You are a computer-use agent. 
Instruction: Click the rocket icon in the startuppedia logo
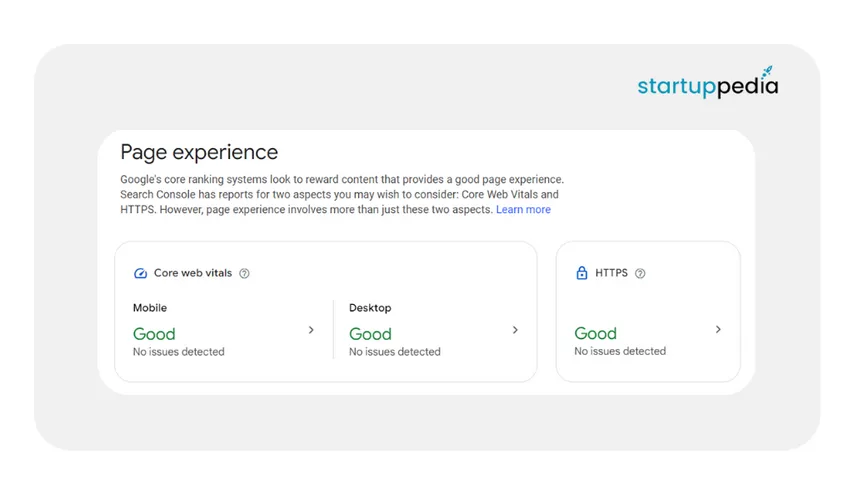click(x=767, y=72)
